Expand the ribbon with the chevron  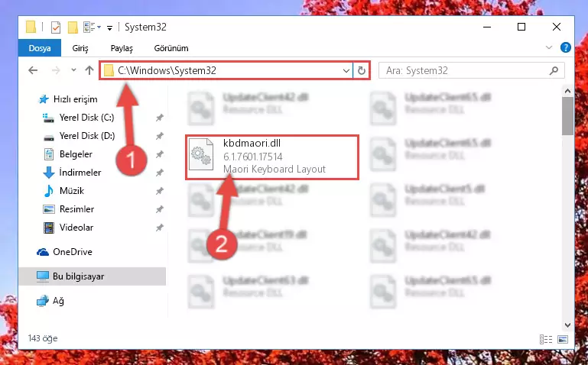[x=549, y=47]
